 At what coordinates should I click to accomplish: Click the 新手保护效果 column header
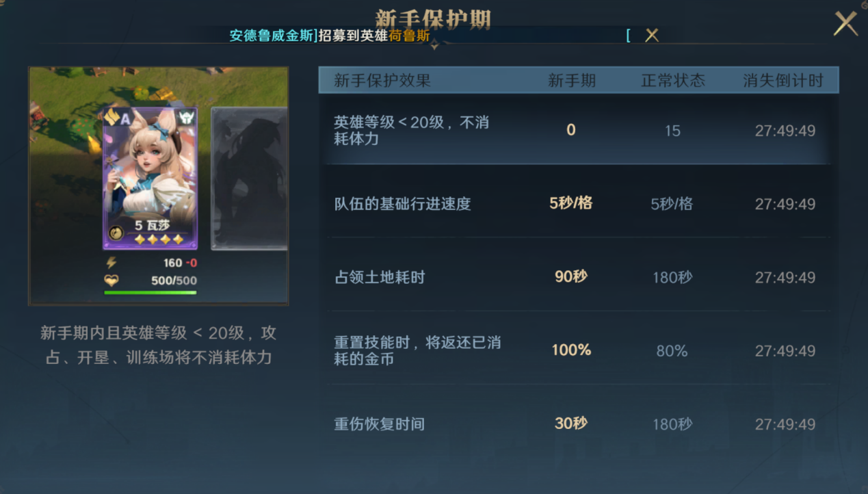point(382,80)
